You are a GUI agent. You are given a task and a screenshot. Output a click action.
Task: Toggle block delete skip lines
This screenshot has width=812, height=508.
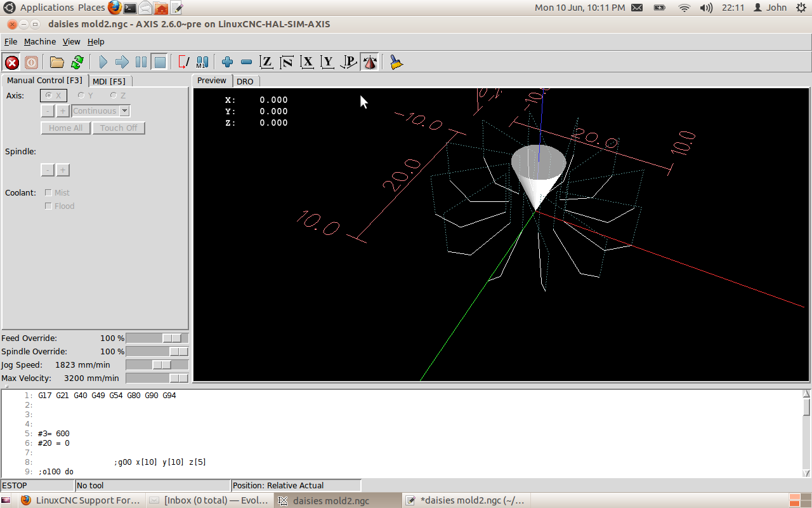pyautogui.click(x=184, y=62)
